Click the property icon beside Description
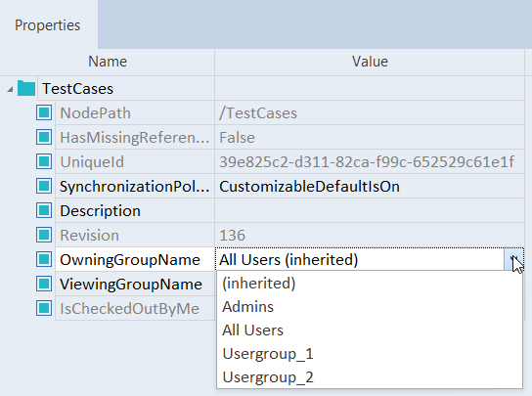532x396 pixels. [44, 210]
